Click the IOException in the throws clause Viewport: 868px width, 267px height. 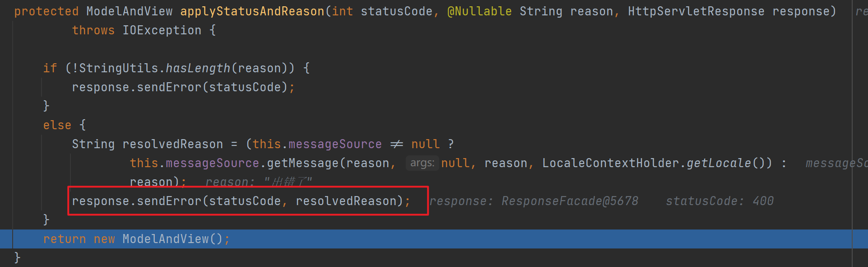pyautogui.click(x=162, y=30)
